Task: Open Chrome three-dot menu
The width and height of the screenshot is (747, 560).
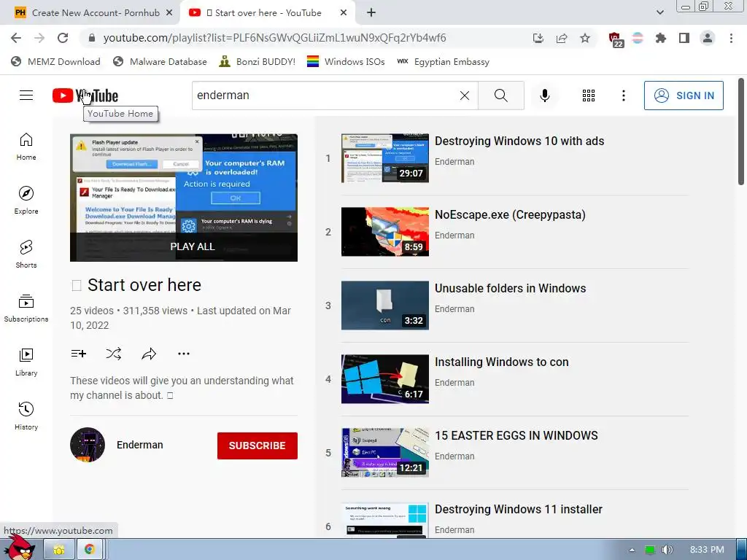Action: click(x=731, y=38)
